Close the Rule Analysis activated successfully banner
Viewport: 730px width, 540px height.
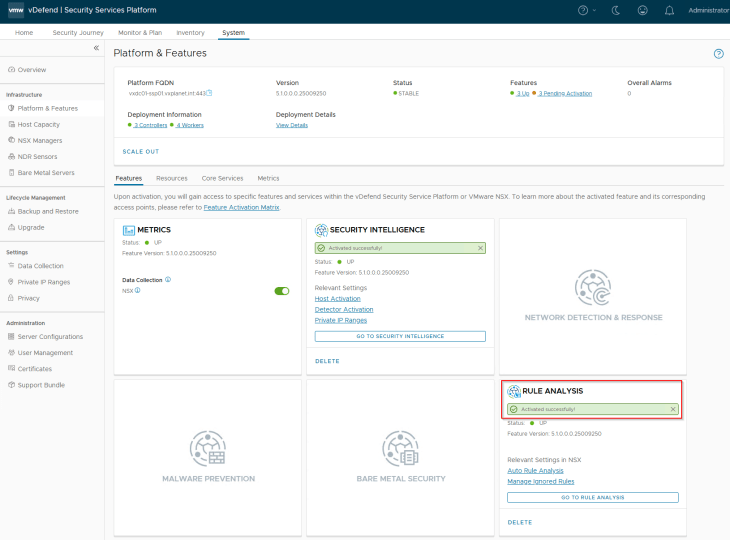click(673, 409)
